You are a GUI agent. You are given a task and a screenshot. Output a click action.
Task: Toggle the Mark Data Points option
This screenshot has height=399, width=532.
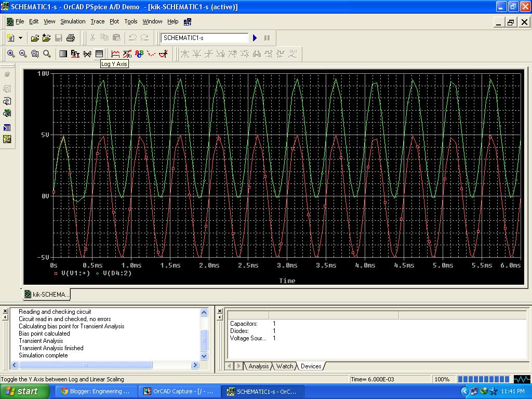pos(150,53)
